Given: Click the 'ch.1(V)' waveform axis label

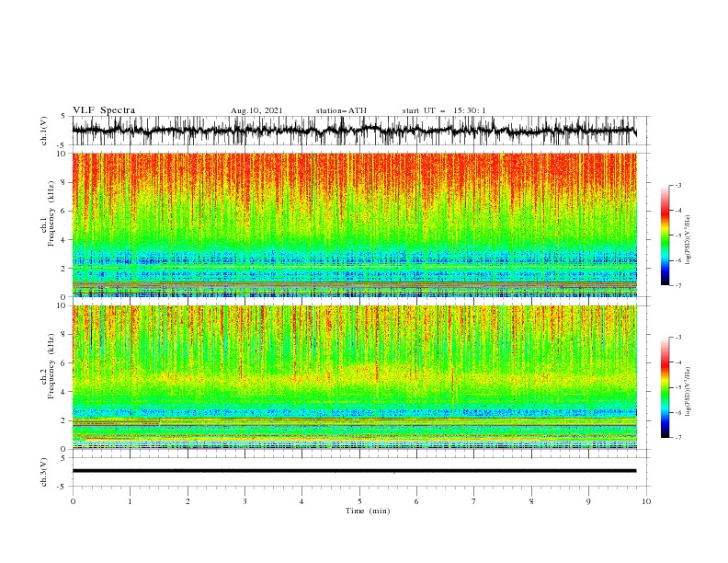Looking at the screenshot, I should click(x=44, y=131).
